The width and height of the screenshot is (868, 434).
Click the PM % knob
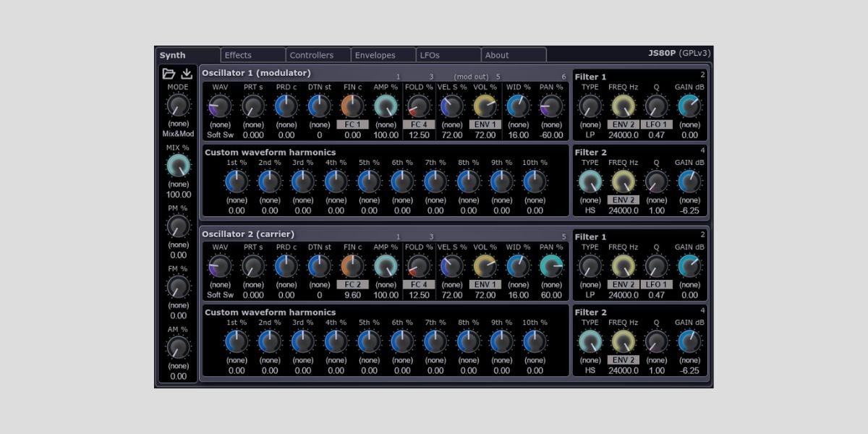178,226
